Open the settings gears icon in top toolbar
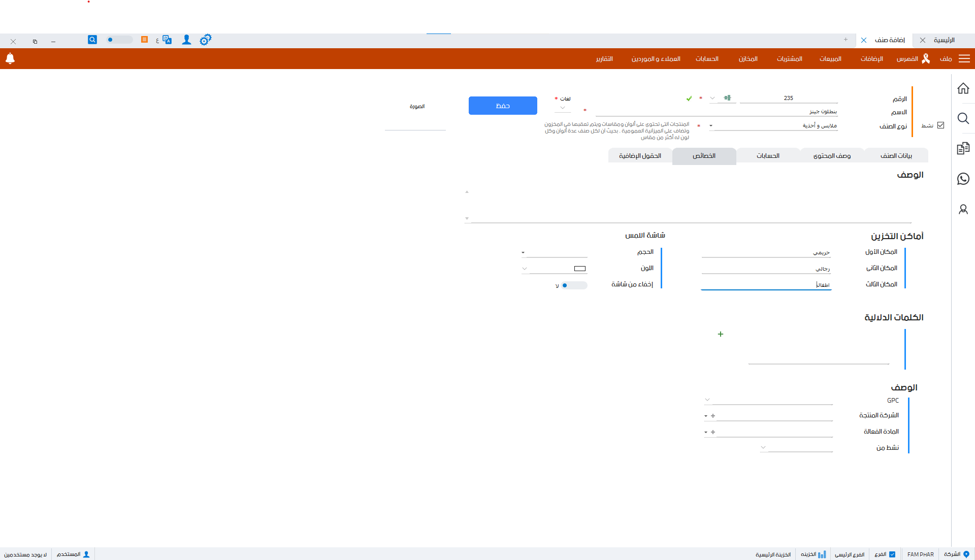 [205, 40]
